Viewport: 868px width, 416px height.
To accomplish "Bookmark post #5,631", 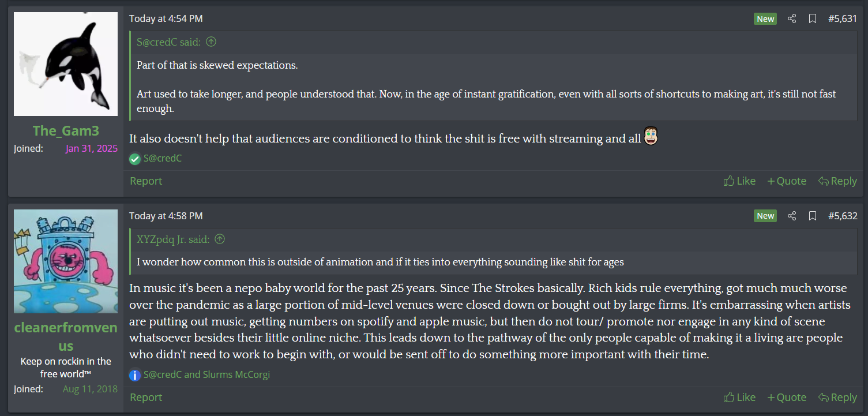I will [x=813, y=18].
